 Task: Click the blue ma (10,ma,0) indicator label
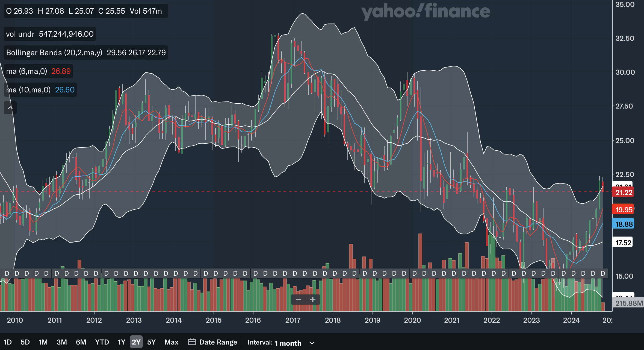tap(28, 90)
